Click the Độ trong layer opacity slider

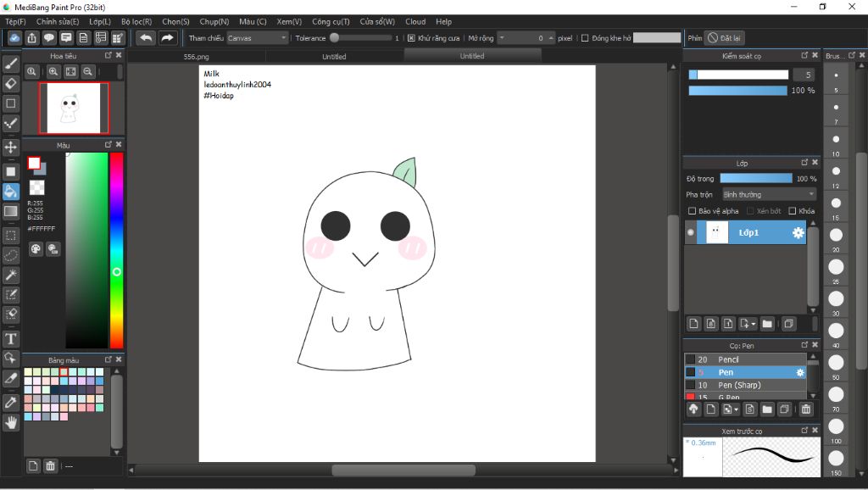click(755, 178)
